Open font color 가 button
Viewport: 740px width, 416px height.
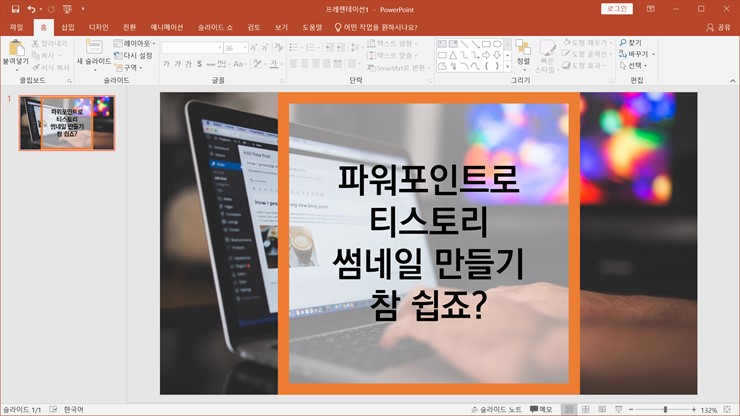[275, 64]
